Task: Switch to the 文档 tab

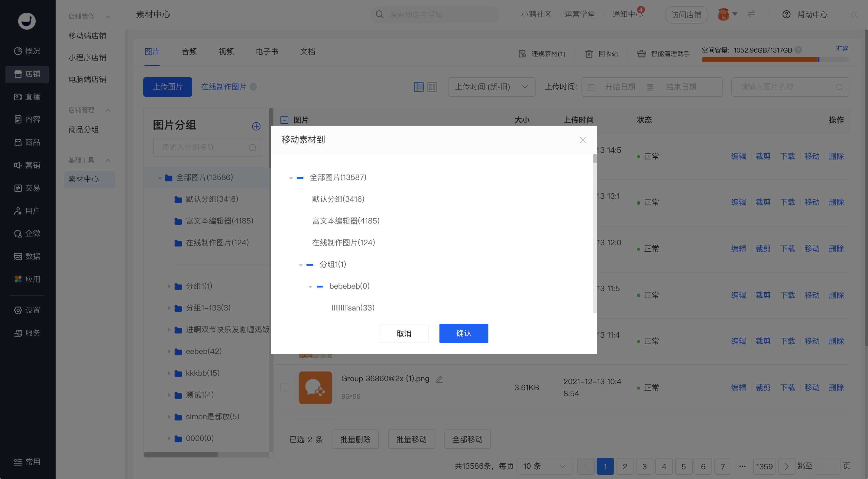Action: (308, 52)
